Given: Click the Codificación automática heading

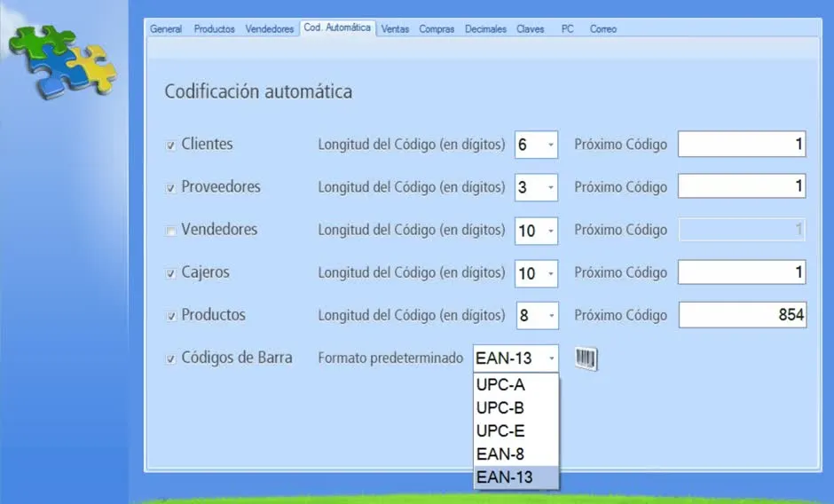Looking at the screenshot, I should click(x=258, y=91).
